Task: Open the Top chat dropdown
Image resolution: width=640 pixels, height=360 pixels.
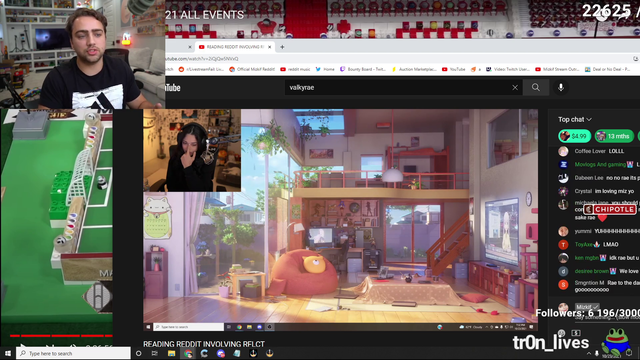Action: pos(575,119)
